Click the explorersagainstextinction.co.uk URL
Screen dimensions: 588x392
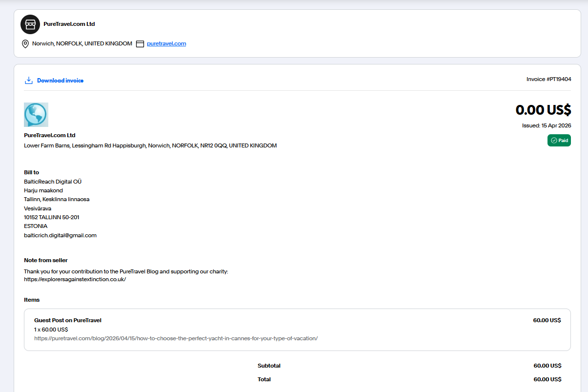tap(75, 279)
